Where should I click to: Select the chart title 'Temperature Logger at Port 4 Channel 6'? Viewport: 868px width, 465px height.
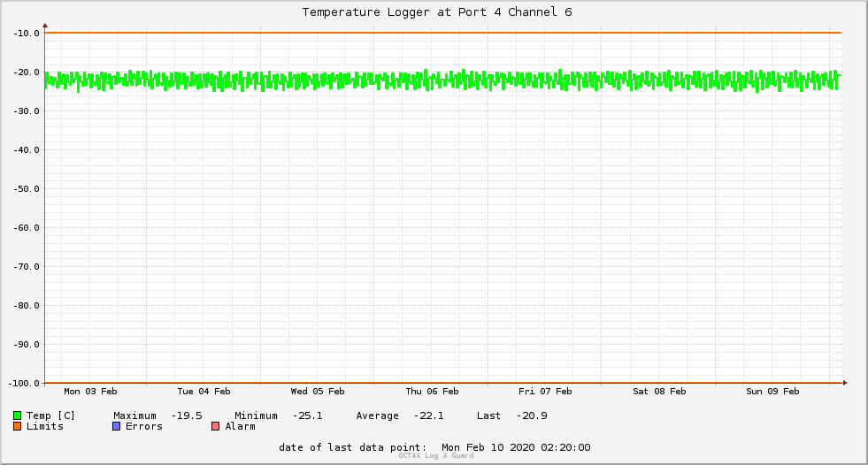(437, 12)
